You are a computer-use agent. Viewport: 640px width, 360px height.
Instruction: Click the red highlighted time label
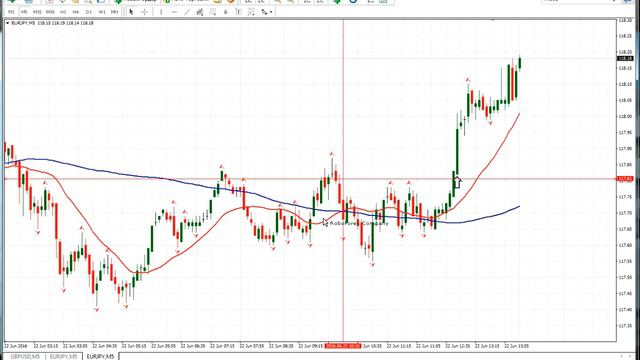tap(343, 346)
